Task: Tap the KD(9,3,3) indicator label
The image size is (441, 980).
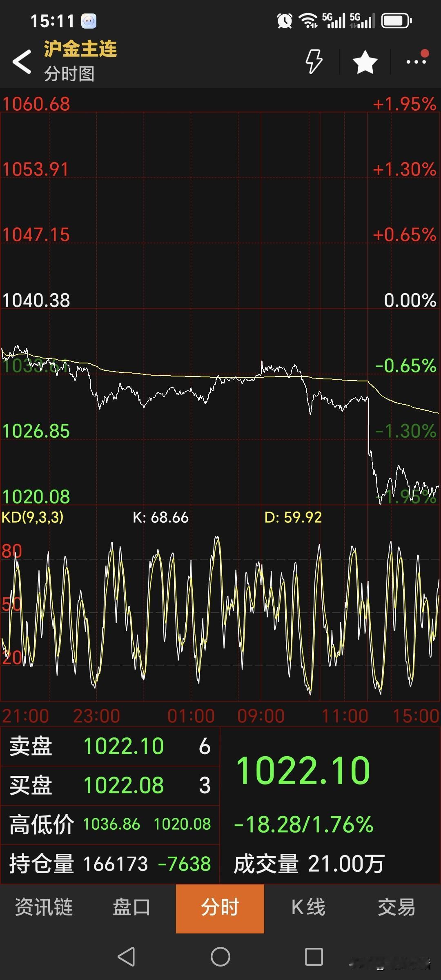Action: click(x=33, y=517)
